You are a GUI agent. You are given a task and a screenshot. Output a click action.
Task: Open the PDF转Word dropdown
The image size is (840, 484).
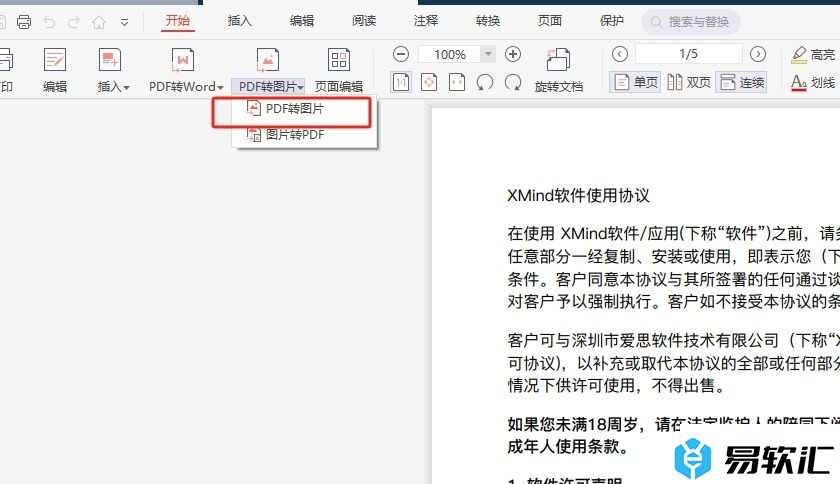click(x=186, y=70)
